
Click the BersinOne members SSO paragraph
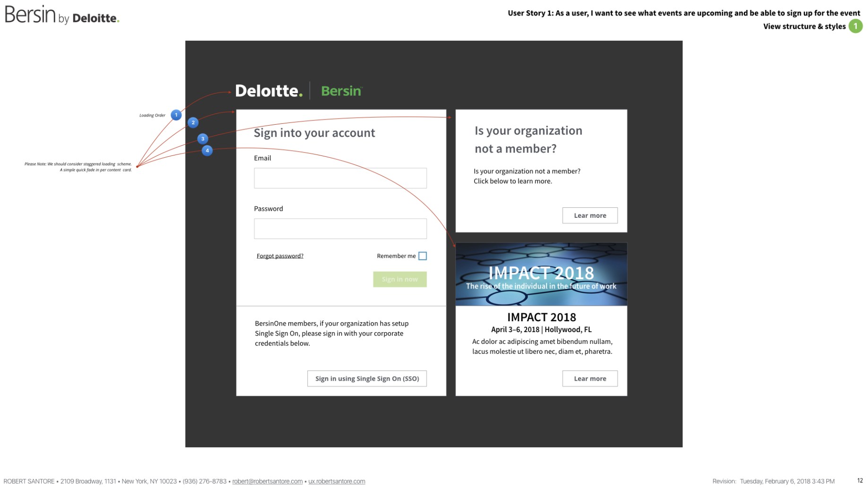click(x=331, y=334)
